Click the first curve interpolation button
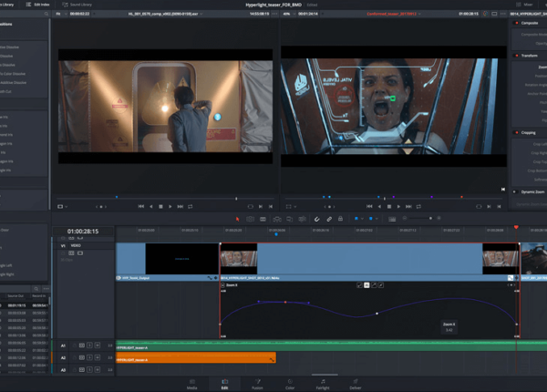The height and width of the screenshot is (392, 547). point(360,285)
